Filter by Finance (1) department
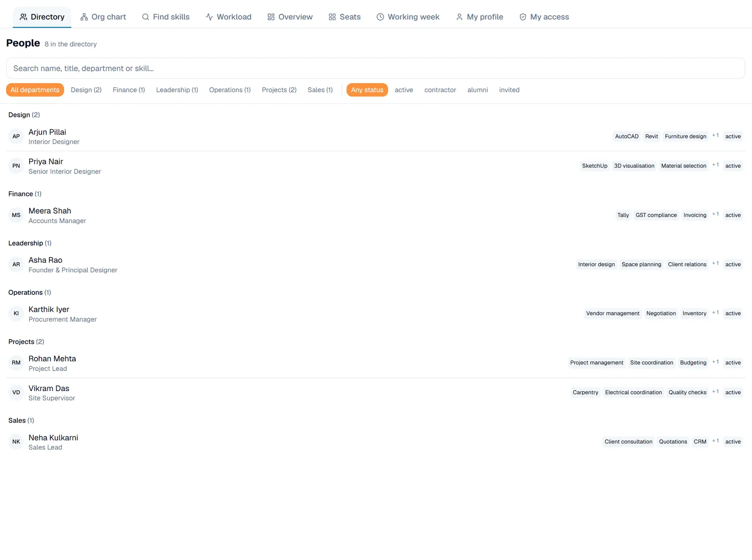The height and width of the screenshot is (560, 752). (x=129, y=90)
